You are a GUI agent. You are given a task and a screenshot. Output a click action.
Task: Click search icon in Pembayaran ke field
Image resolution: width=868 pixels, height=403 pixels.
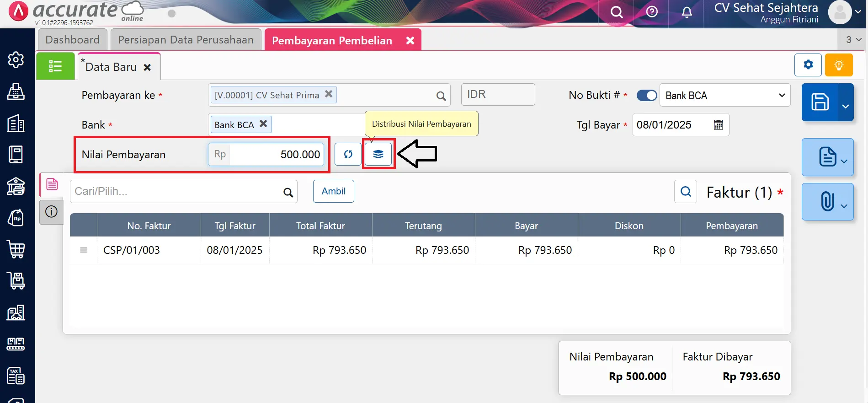pos(441,96)
